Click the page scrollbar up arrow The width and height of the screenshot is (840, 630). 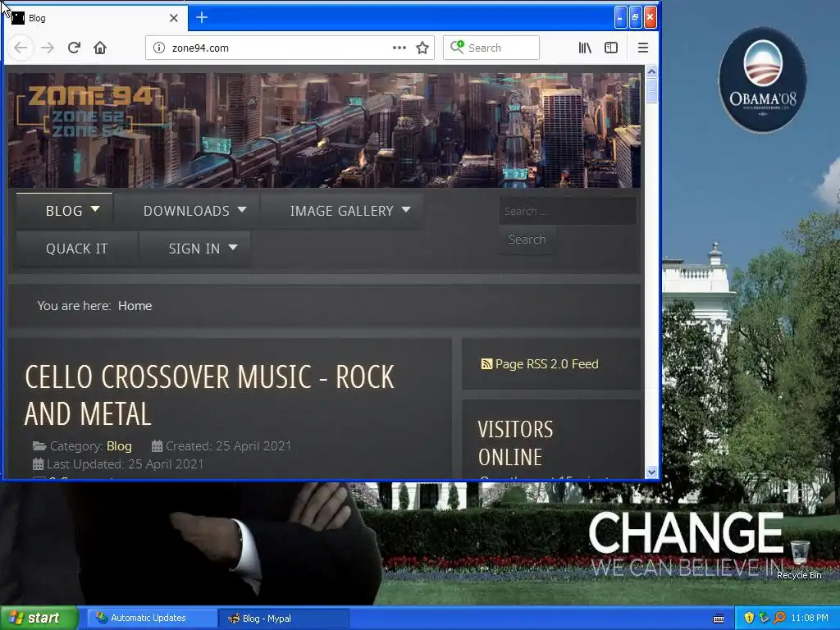tap(652, 71)
